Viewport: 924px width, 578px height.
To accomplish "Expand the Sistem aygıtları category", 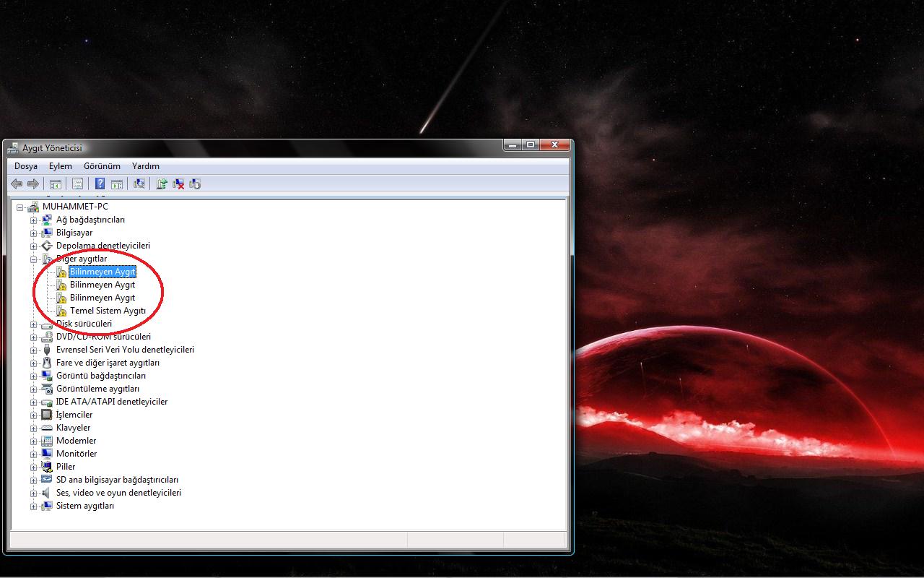I will click(x=33, y=506).
